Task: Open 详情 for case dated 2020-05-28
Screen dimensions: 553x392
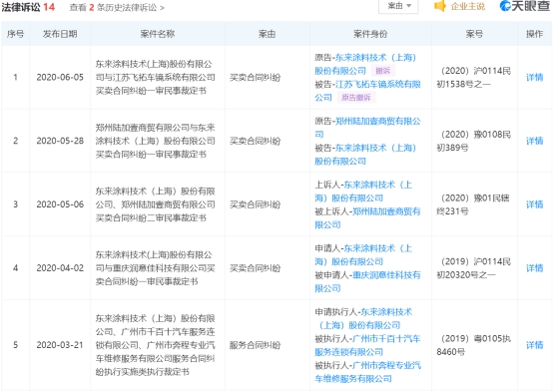Action: pos(534,141)
